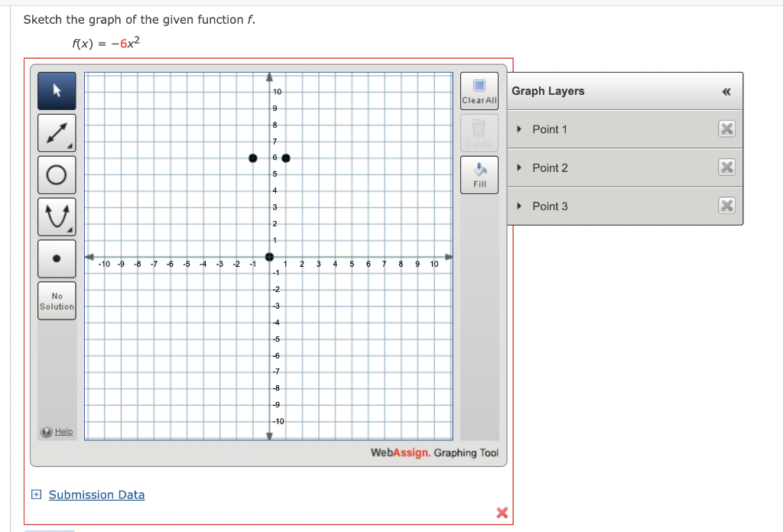Collapse the Graph Layers panel

[x=725, y=91]
